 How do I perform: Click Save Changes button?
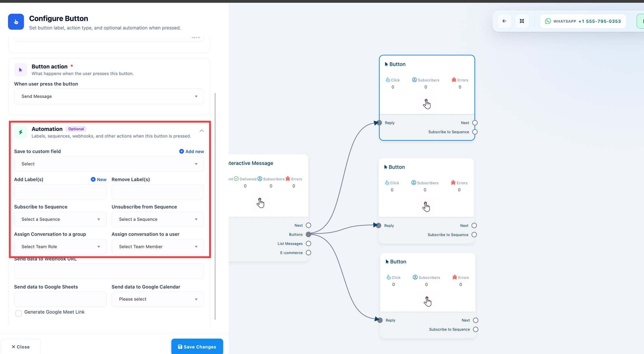[197, 347]
